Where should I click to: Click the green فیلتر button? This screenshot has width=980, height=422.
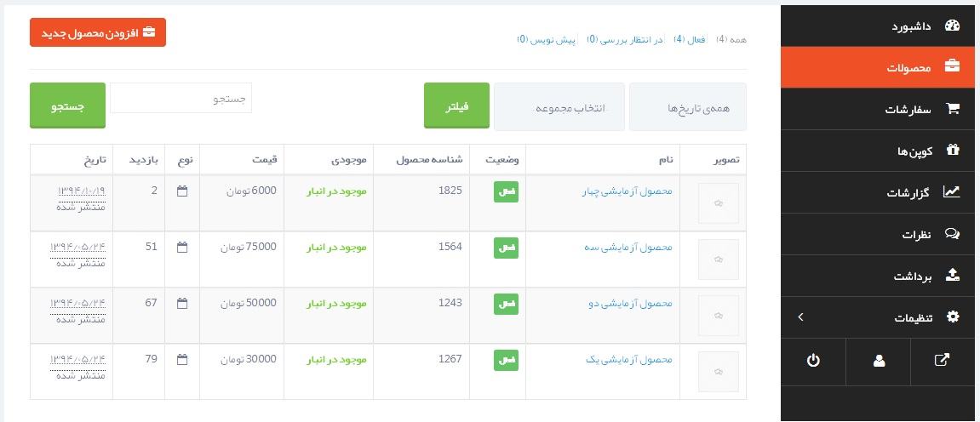(x=457, y=105)
